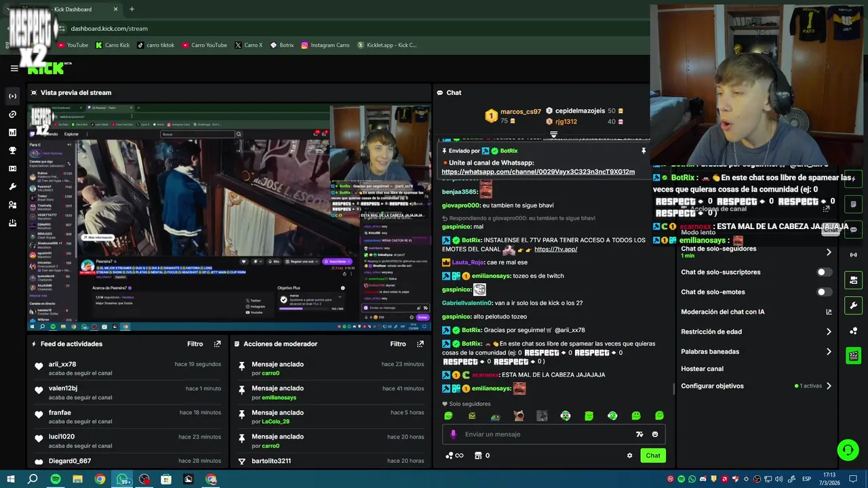Open the YouTube bookmark
Image resolution: width=868 pixels, height=488 pixels.
(73, 45)
